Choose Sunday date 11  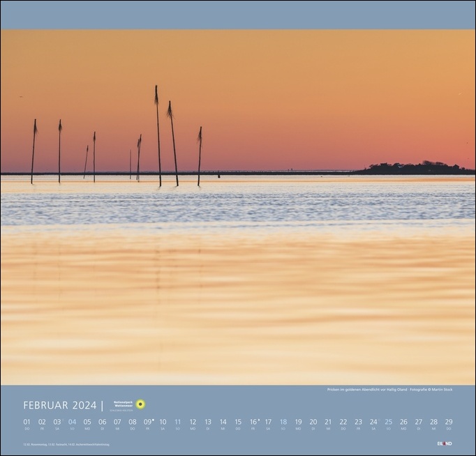177,422
